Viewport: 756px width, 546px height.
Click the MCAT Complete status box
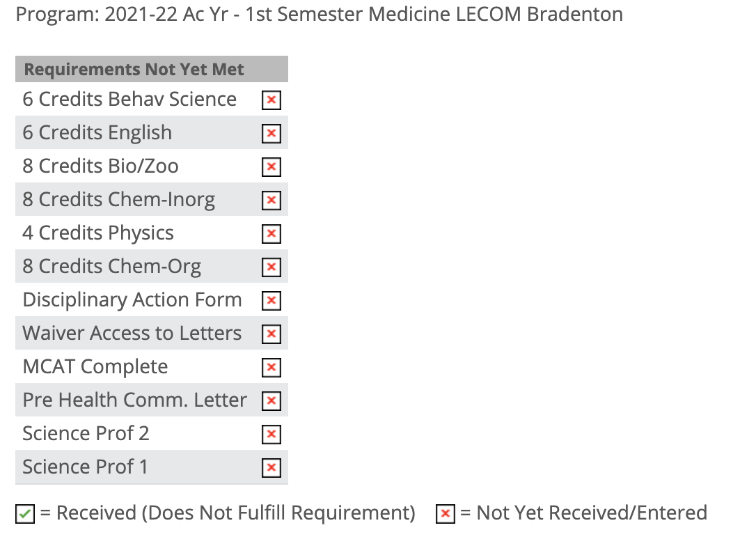(x=271, y=368)
